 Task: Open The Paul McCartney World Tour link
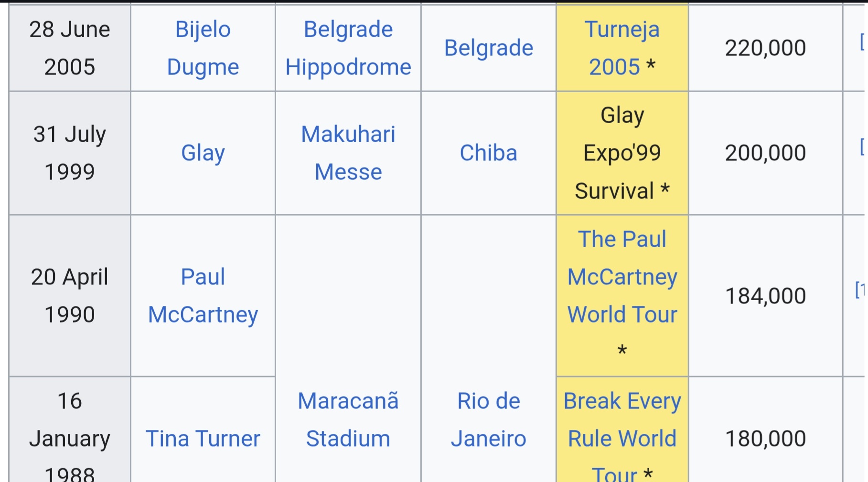point(622,277)
